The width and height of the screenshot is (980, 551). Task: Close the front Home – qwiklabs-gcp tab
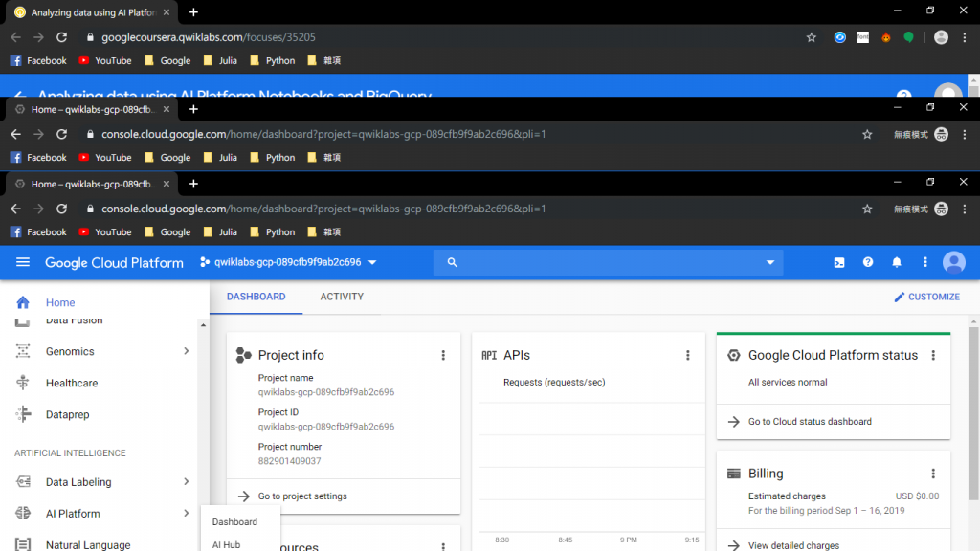coord(166,184)
